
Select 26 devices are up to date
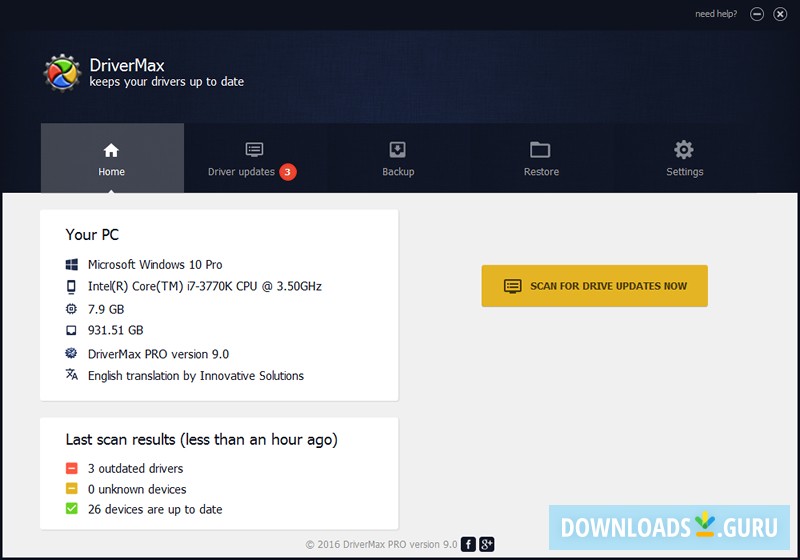point(155,510)
